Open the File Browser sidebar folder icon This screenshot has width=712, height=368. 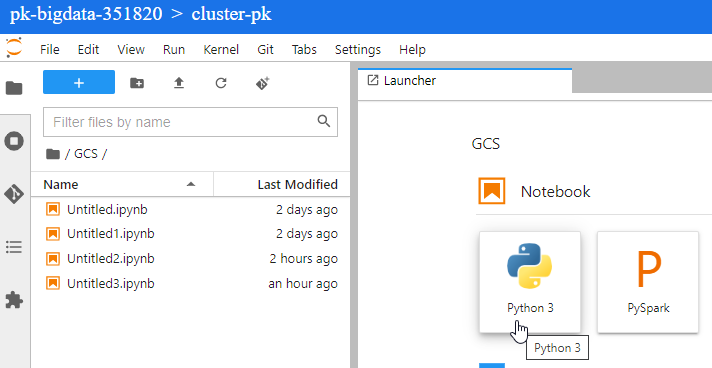(14, 88)
